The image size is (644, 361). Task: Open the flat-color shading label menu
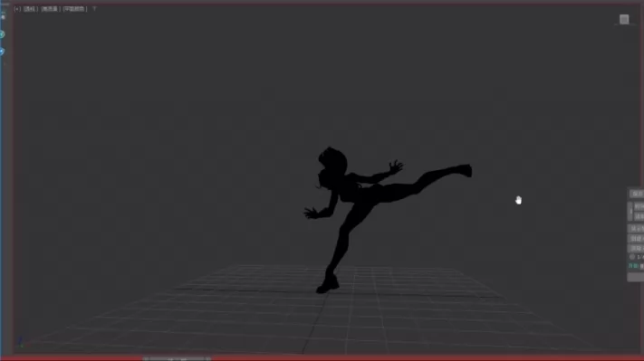pyautogui.click(x=75, y=9)
